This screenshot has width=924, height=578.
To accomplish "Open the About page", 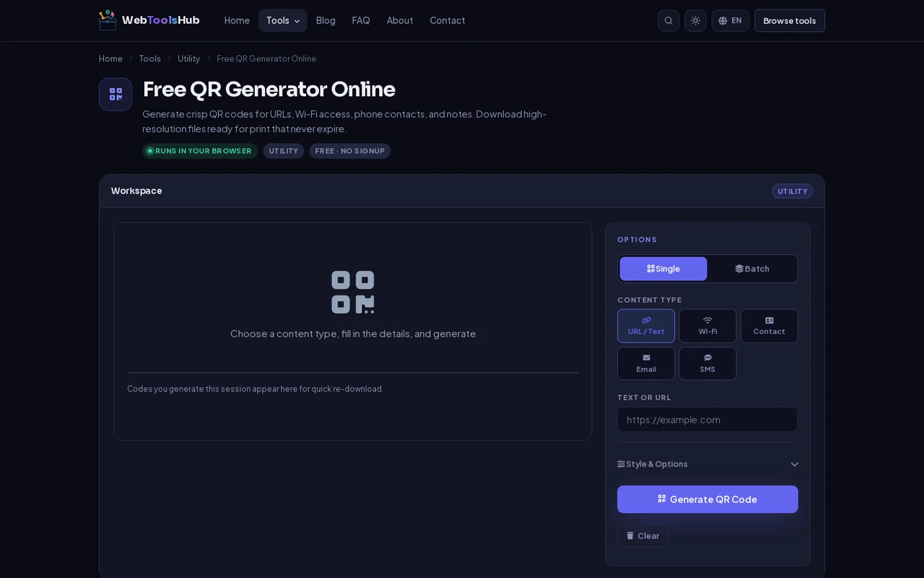I will pos(400,20).
